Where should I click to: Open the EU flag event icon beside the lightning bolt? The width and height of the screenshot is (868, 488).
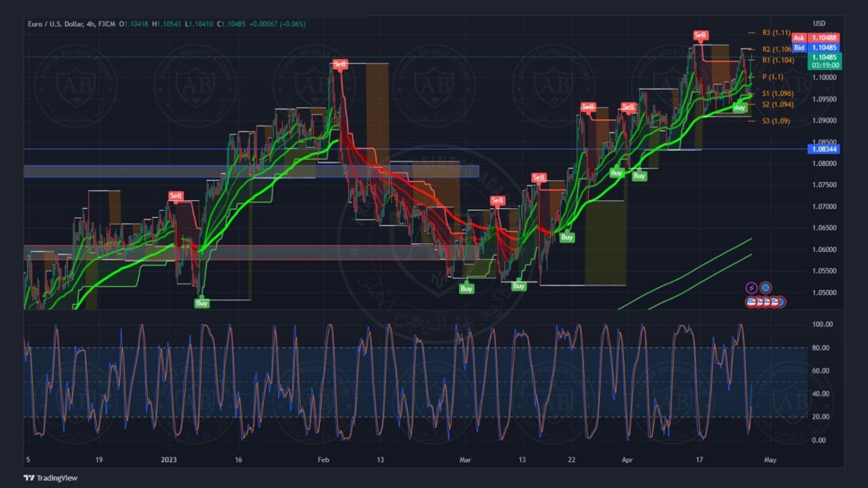tap(766, 287)
